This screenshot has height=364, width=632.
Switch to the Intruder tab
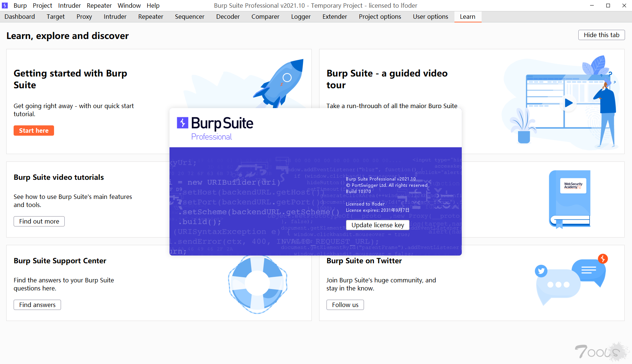pos(115,17)
